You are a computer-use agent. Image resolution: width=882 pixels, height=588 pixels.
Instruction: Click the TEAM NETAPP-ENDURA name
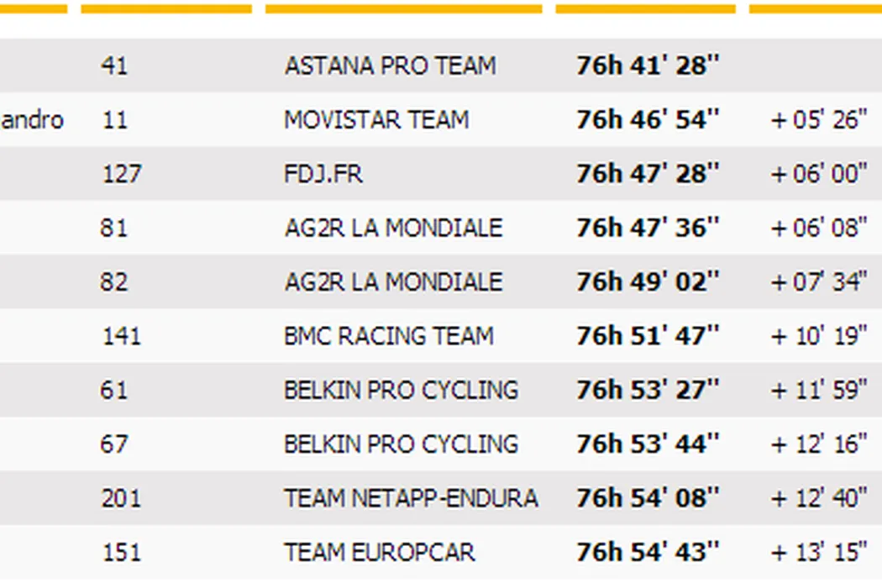pos(411,498)
